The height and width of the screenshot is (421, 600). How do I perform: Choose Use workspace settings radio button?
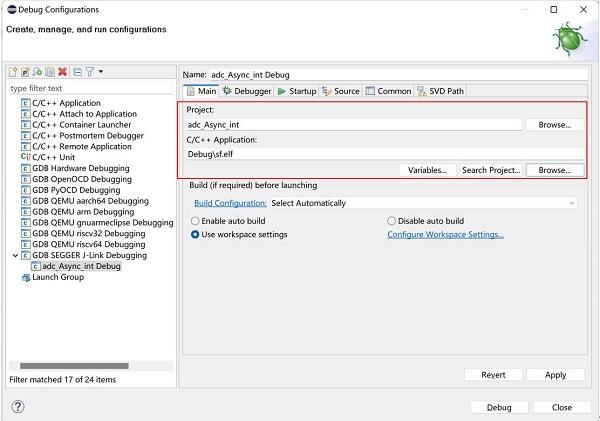(195, 235)
